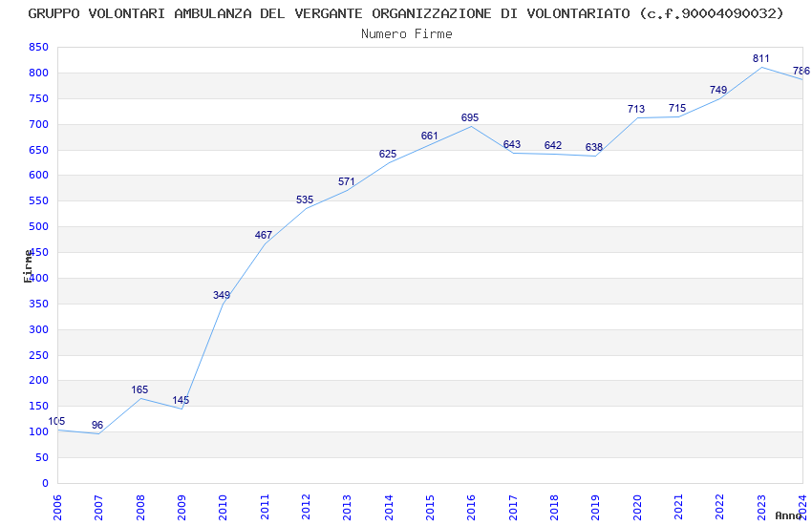Click the y-axis value 150
The width and height of the screenshot is (812, 525).
[39, 406]
